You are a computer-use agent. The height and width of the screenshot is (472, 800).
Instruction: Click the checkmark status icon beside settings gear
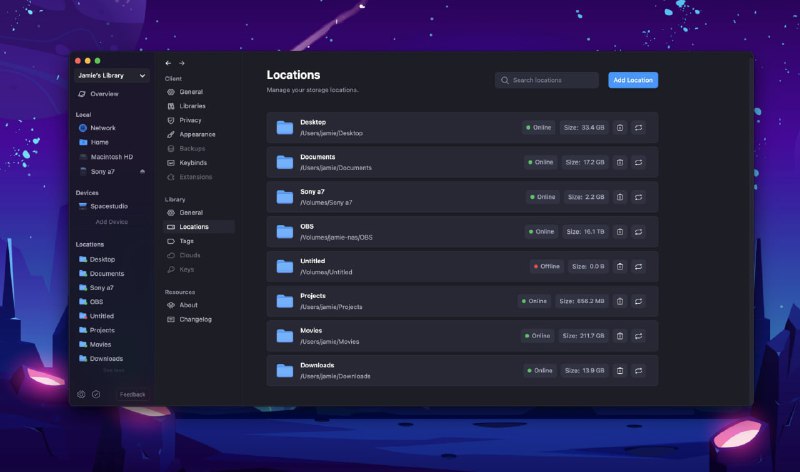(96, 394)
